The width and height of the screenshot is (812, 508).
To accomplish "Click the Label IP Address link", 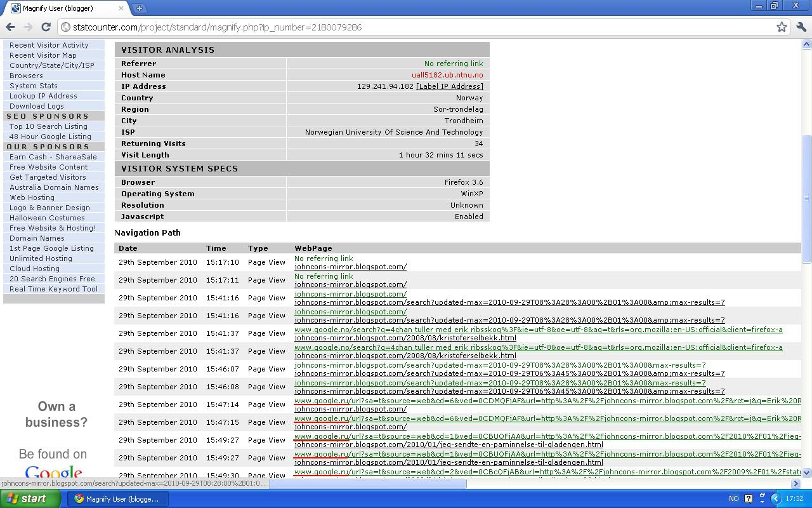I will 449,86.
